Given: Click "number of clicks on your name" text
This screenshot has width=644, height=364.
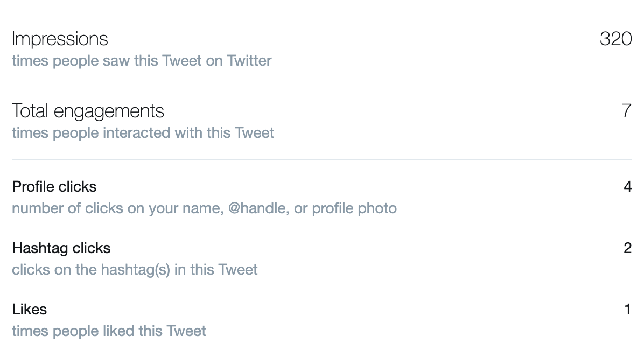Looking at the screenshot, I should click(x=117, y=208).
